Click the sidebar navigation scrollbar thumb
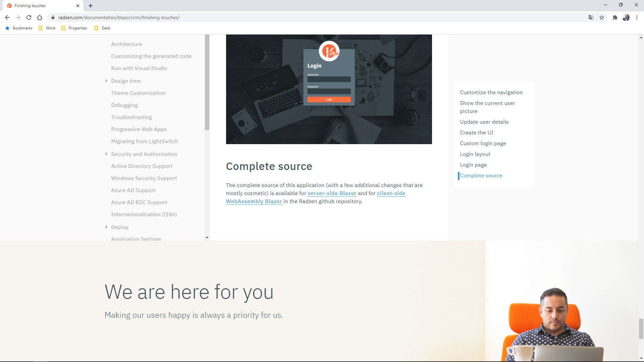This screenshot has height=362, width=644. (207, 82)
